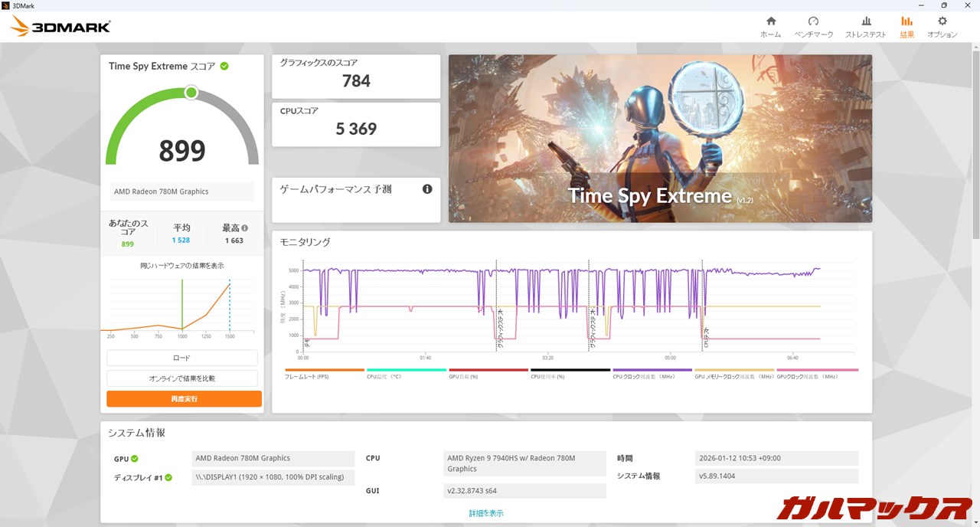Select the 結果 tab in top navigation
980x527 pixels.
(x=906, y=27)
